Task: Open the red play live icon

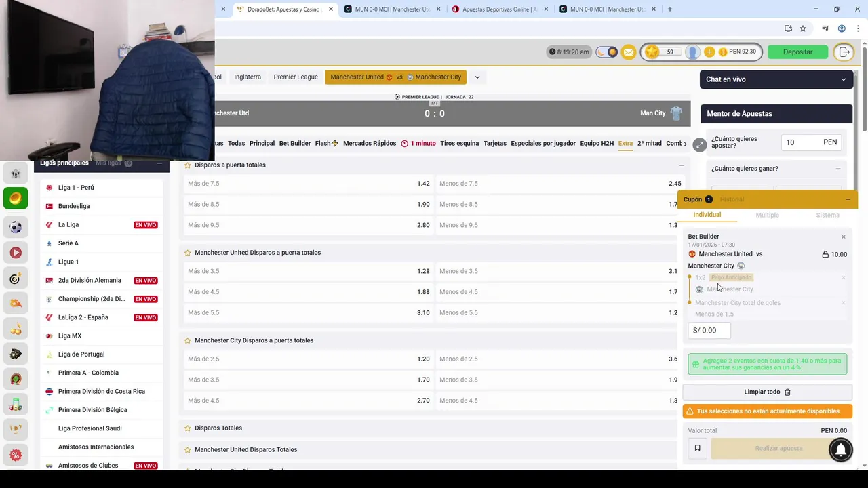Action: [16, 253]
